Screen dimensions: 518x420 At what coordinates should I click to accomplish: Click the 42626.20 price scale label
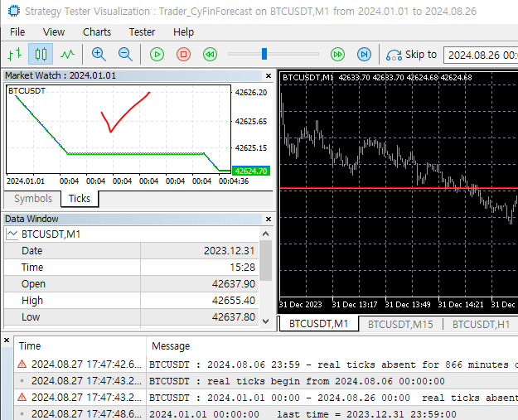pyautogui.click(x=251, y=93)
